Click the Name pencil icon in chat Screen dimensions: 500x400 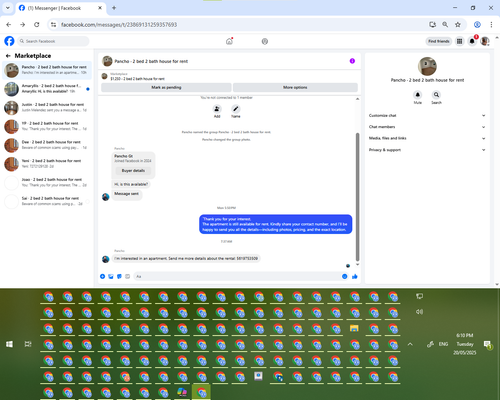[x=236, y=109]
